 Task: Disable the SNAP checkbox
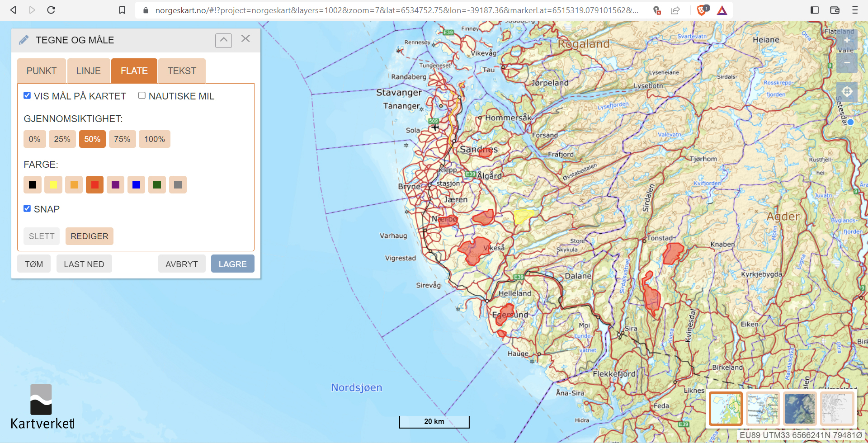tap(27, 208)
